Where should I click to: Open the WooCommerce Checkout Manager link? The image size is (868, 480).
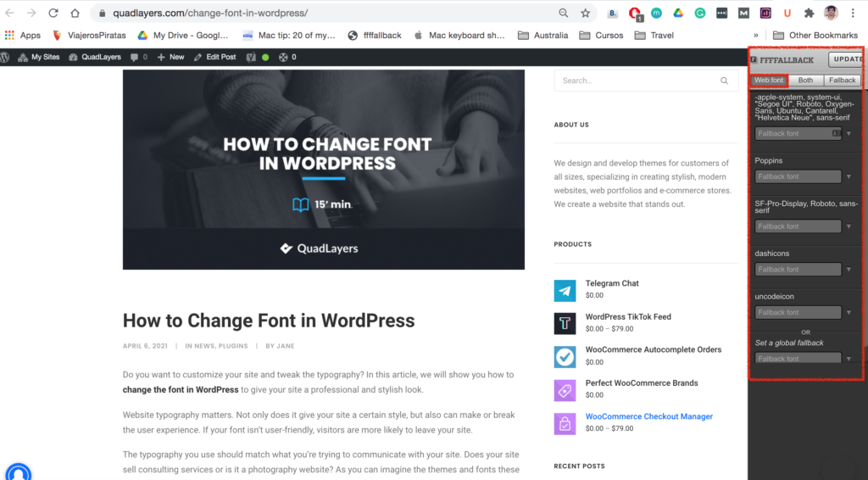(x=648, y=416)
